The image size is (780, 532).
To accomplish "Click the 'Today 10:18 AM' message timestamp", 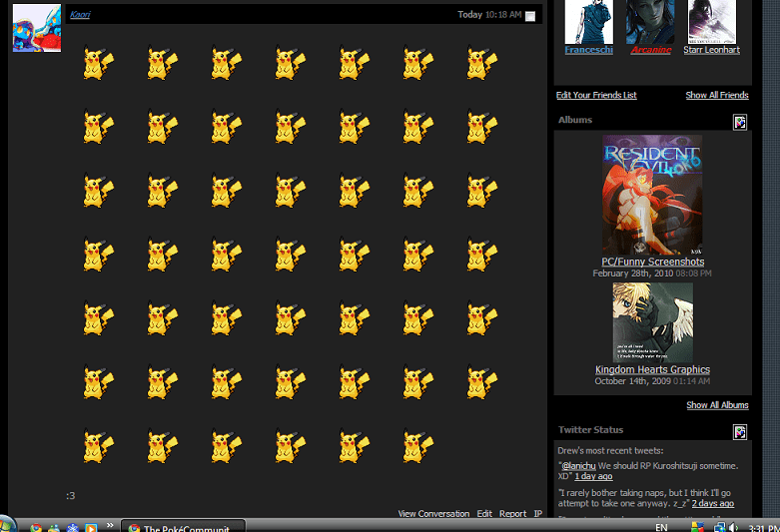I will [489, 15].
